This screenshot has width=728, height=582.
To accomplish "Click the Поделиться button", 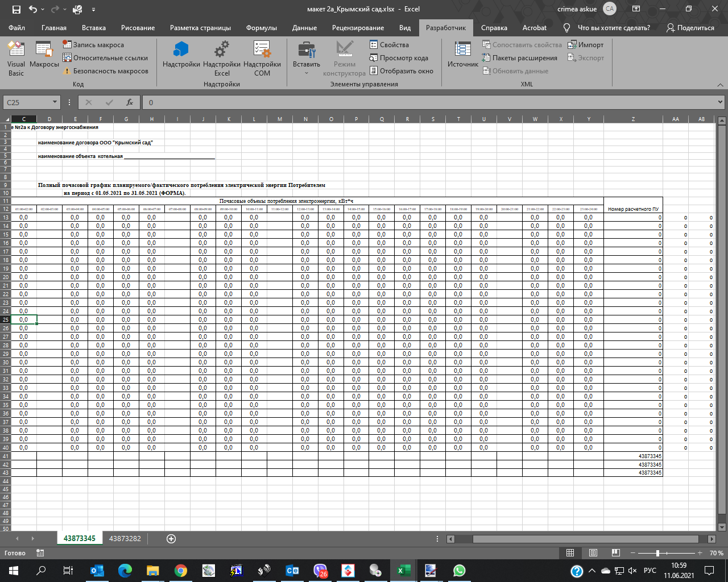I will [690, 27].
